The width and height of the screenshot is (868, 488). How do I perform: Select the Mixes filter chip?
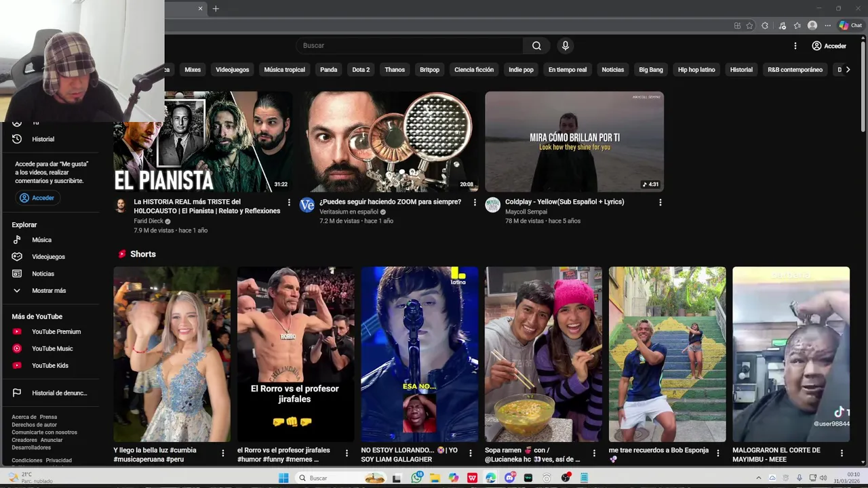193,69
